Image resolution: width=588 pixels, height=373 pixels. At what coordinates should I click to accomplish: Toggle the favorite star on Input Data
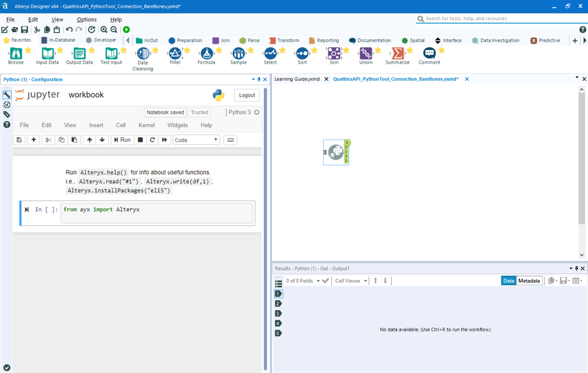pos(59,50)
